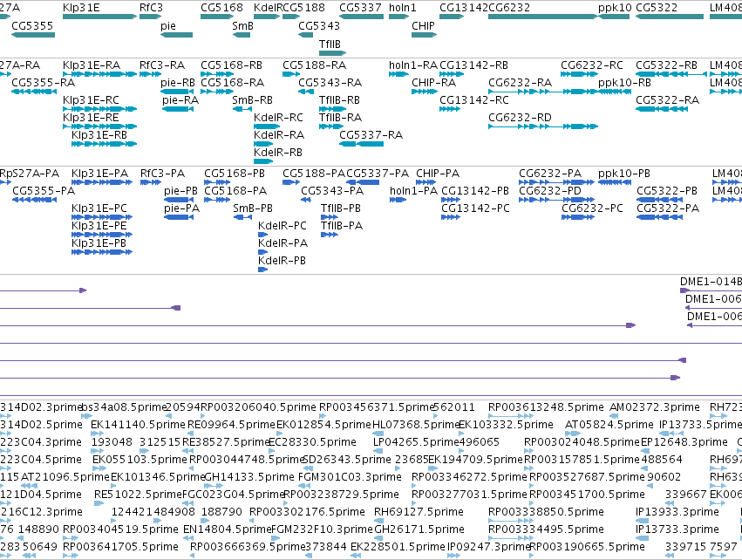Select the SmB gene label
Viewport: 742px width, 560px height.
[x=242, y=25]
